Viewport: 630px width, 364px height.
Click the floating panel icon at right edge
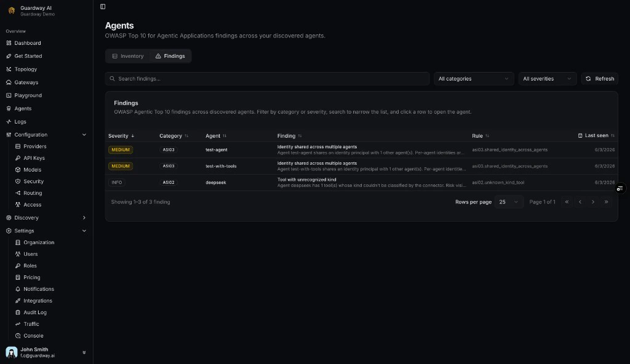click(620, 188)
